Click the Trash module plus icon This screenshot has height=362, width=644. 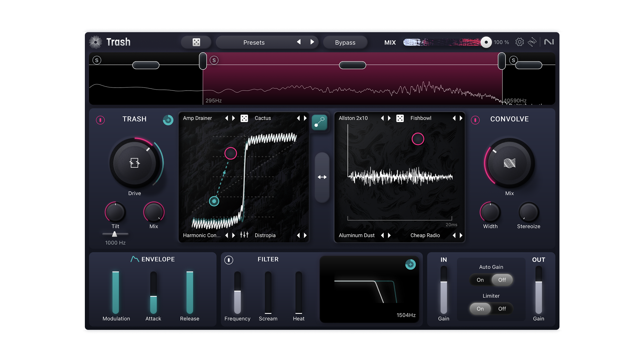pyautogui.click(x=168, y=120)
